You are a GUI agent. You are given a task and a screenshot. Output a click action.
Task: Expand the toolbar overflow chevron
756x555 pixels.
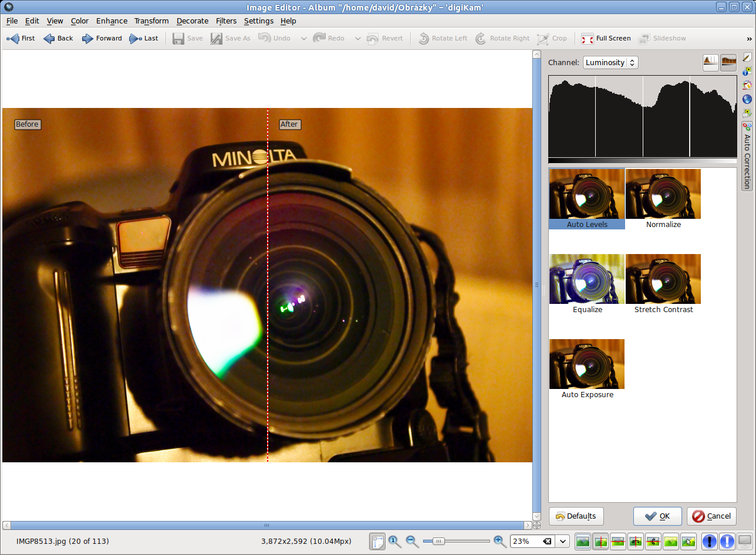(750, 39)
